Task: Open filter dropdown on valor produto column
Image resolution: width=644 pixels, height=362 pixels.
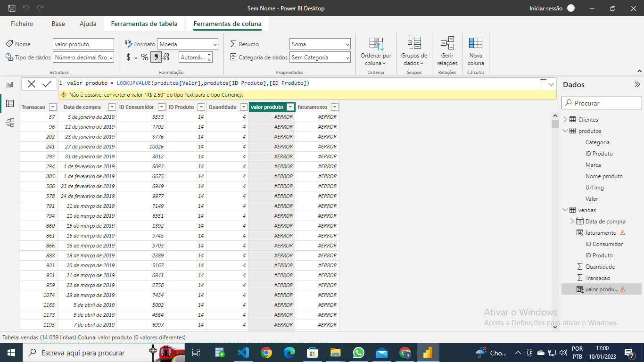Action: [290, 107]
